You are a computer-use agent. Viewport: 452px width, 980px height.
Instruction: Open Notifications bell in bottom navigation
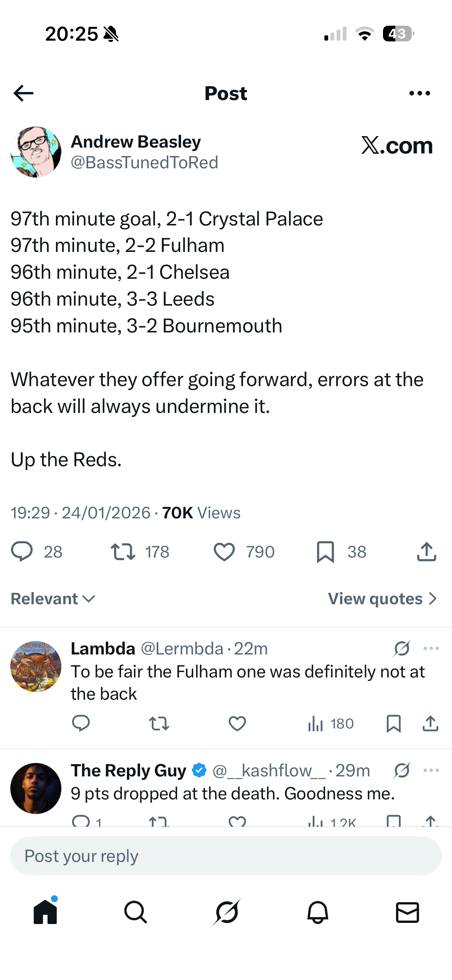pos(317,912)
